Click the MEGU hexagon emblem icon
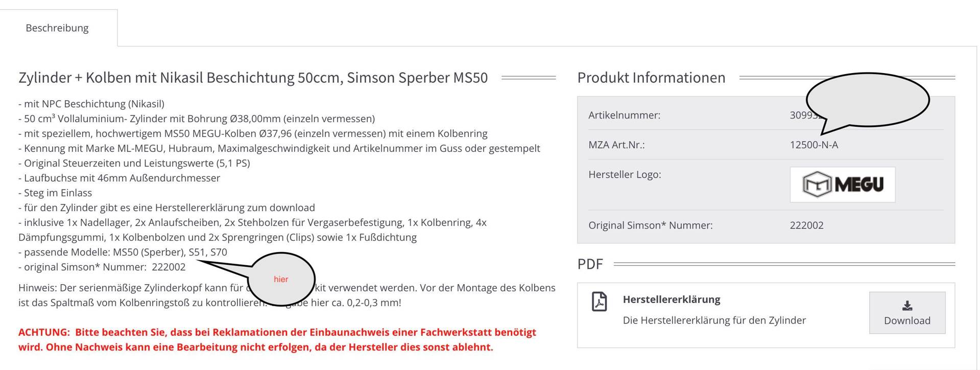The image size is (980, 370). 816,184
